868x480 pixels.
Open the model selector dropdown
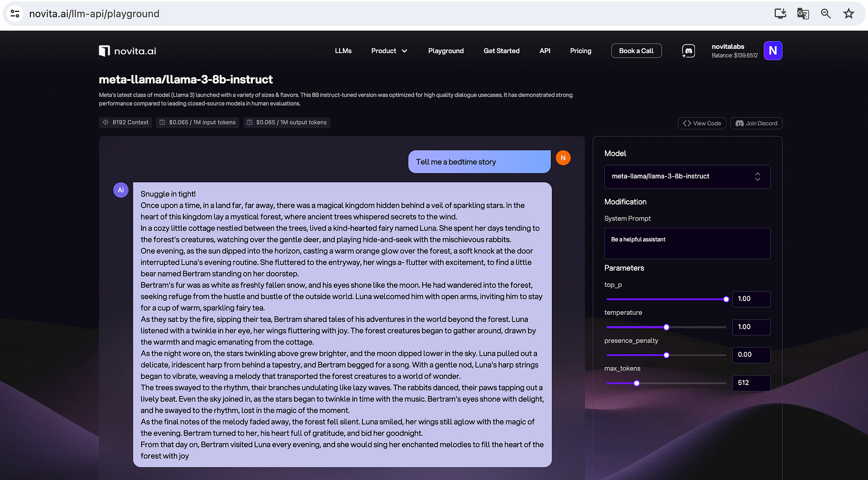(x=687, y=177)
